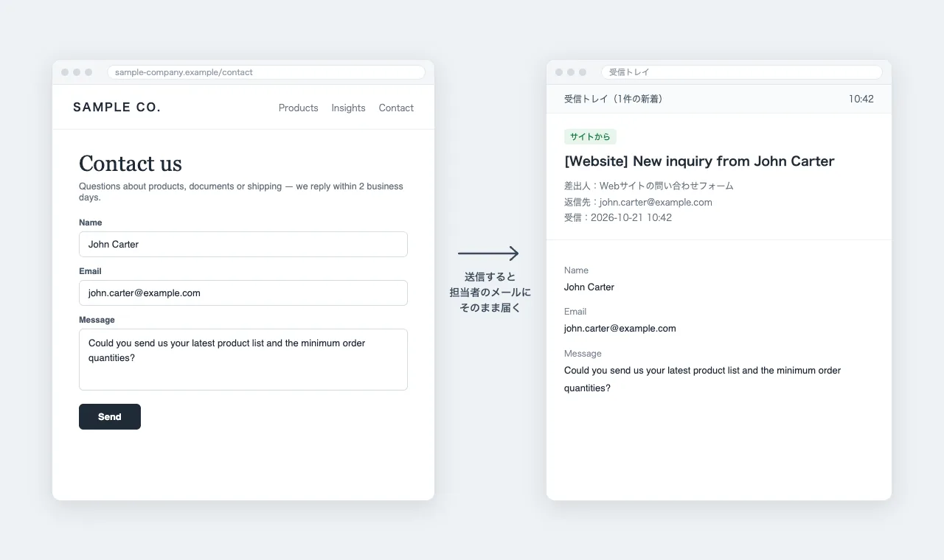
Task: Focus the Name field with John Carter
Action: (x=243, y=244)
